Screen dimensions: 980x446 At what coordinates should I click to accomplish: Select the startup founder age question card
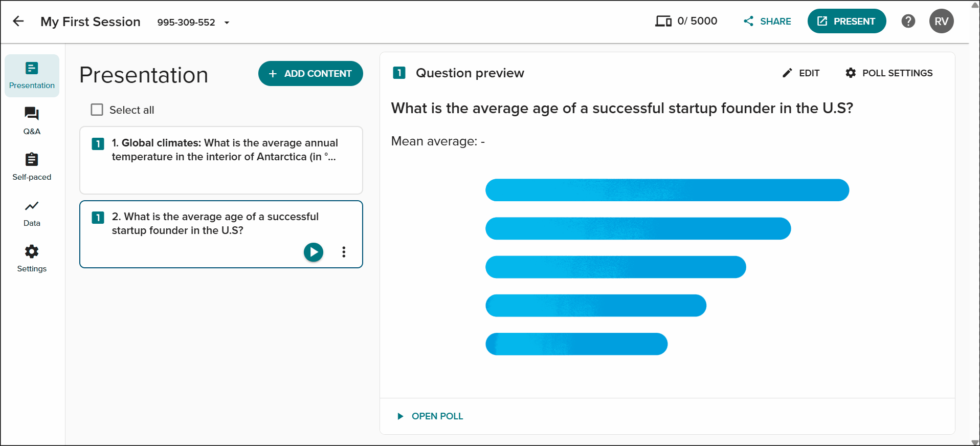click(x=221, y=234)
